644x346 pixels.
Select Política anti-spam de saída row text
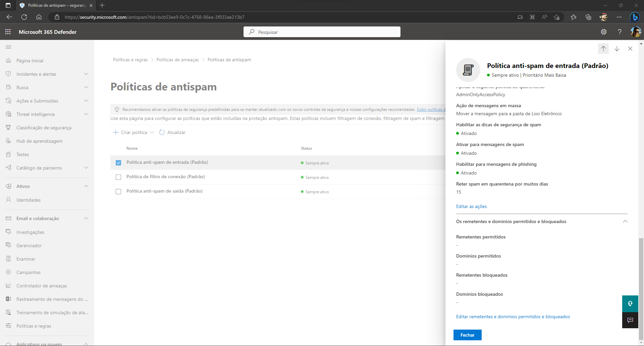[164, 191]
